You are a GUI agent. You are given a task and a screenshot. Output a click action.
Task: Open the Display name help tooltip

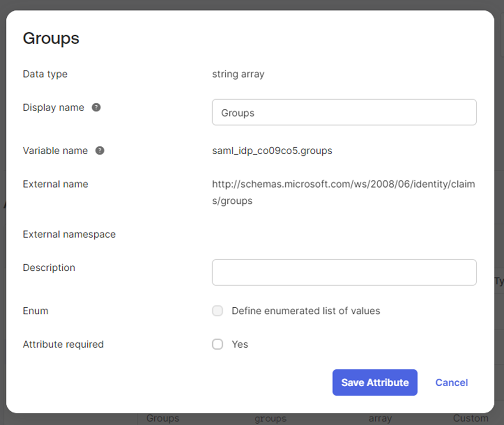(96, 107)
